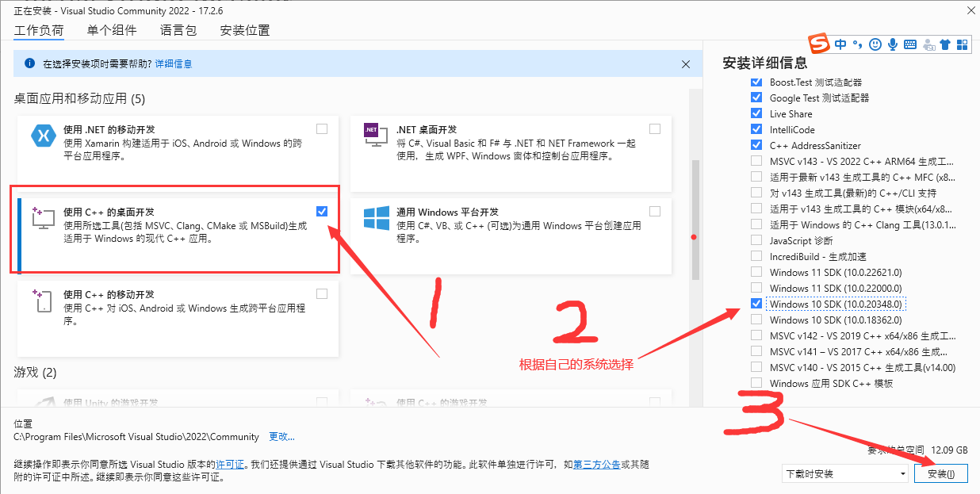Screen dimensions: 980x494
Task: Check the .NET desktop development workload
Action: click(655, 129)
